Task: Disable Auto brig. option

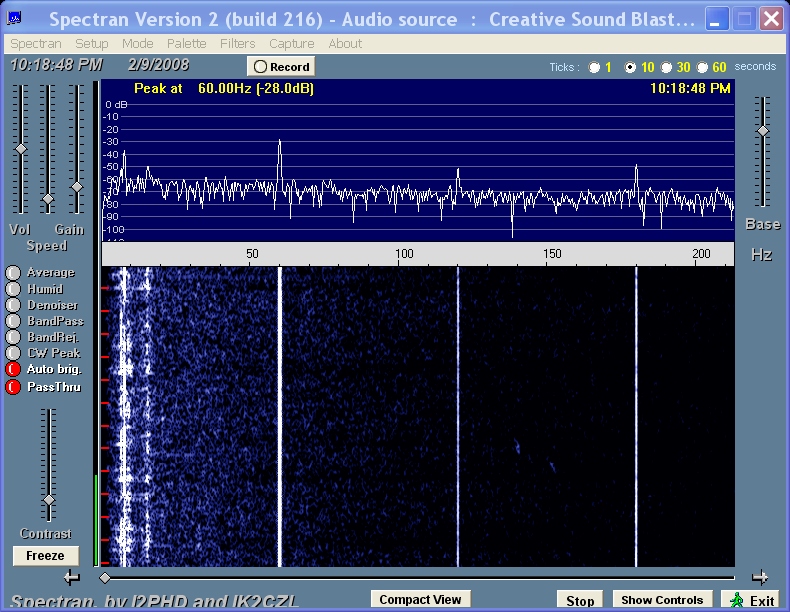Action: pyautogui.click(x=13, y=369)
